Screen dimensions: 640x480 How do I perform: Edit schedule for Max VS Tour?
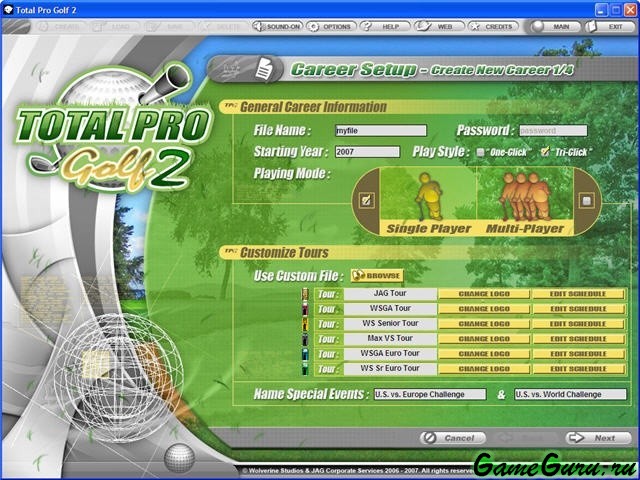(578, 339)
